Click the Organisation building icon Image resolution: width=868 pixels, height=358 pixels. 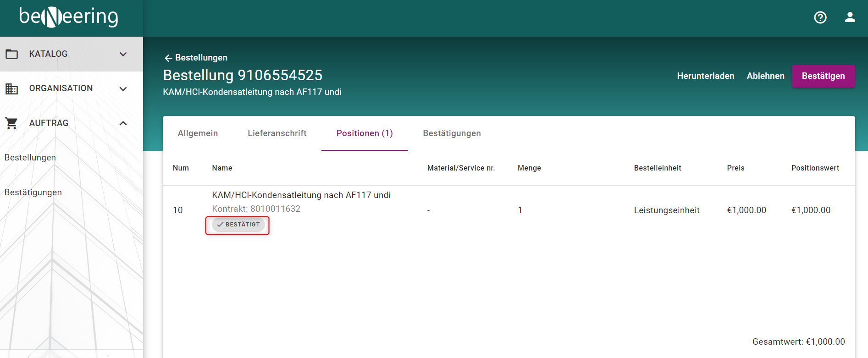click(x=12, y=88)
